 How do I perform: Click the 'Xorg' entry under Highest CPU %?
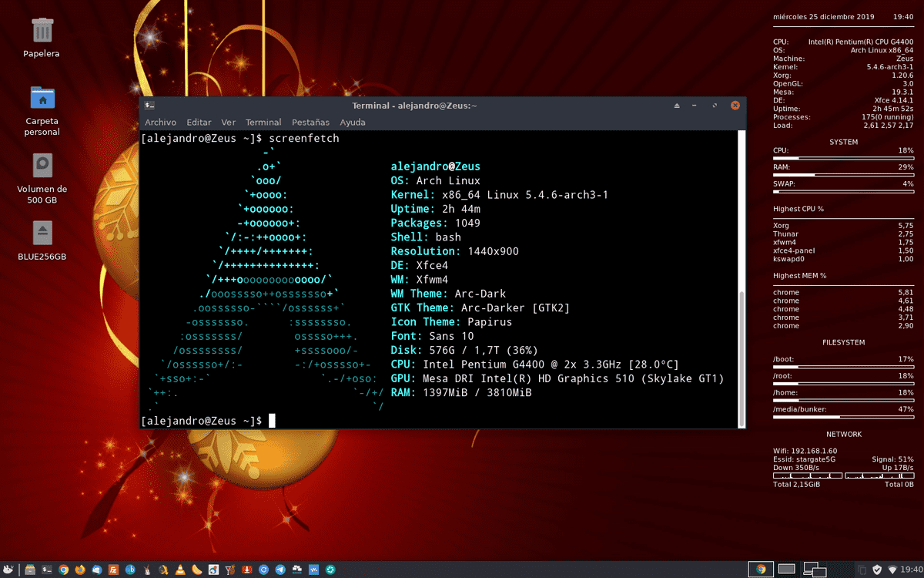point(781,225)
